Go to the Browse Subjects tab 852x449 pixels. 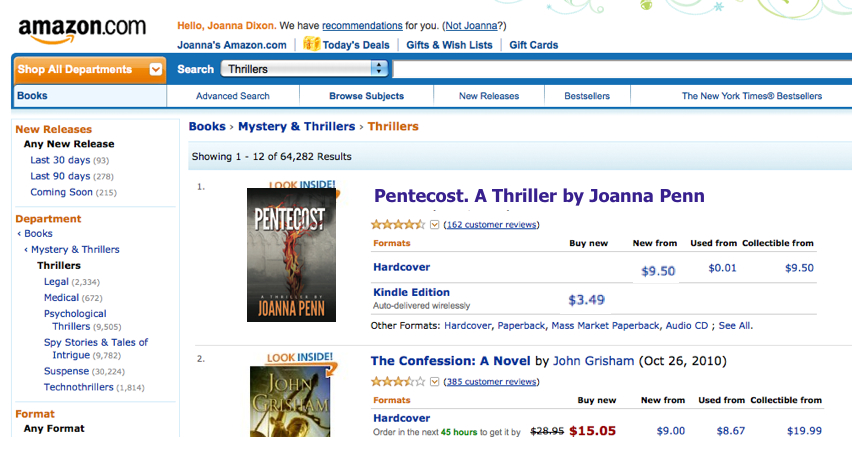coord(367,96)
